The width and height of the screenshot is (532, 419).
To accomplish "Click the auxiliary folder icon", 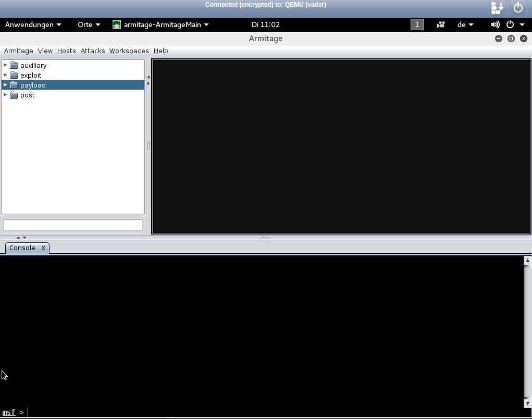I will (x=14, y=66).
